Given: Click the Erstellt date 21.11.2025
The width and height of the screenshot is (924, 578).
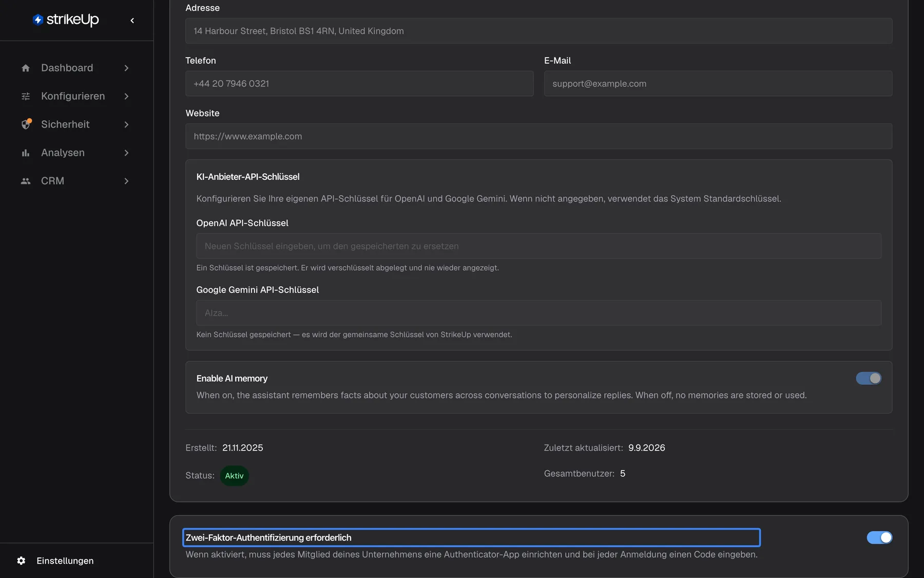Looking at the screenshot, I should (243, 448).
